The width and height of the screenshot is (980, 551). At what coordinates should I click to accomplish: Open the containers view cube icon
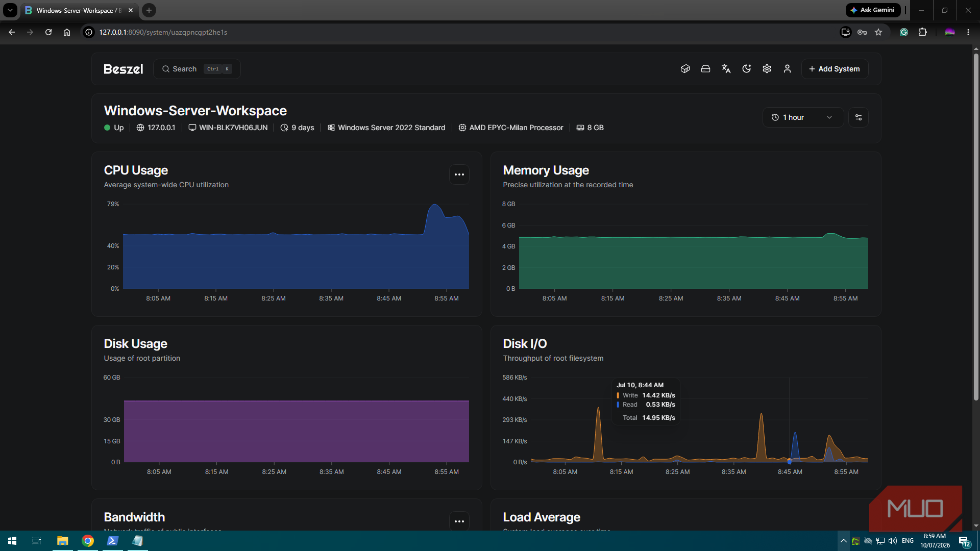click(x=685, y=69)
